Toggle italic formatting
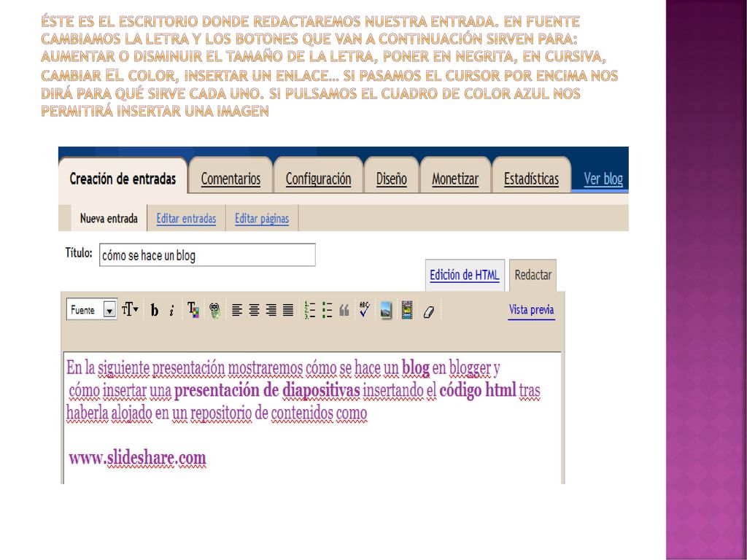 pyautogui.click(x=171, y=311)
